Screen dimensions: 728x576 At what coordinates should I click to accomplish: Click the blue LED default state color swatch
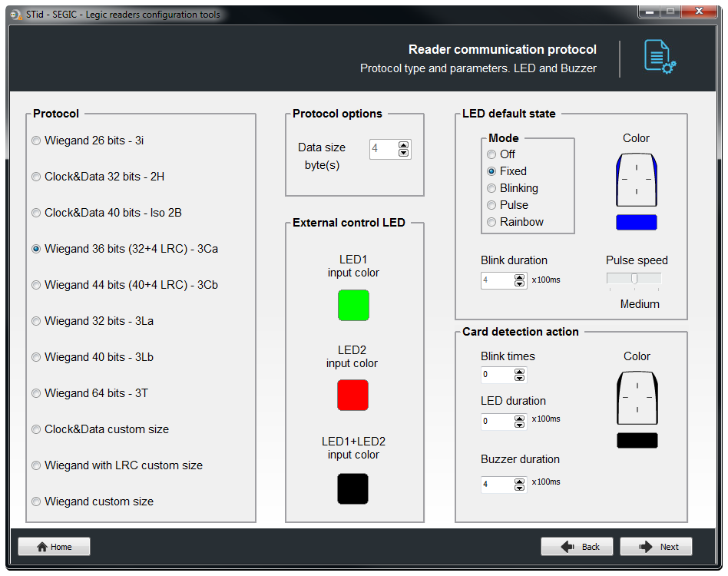(636, 222)
